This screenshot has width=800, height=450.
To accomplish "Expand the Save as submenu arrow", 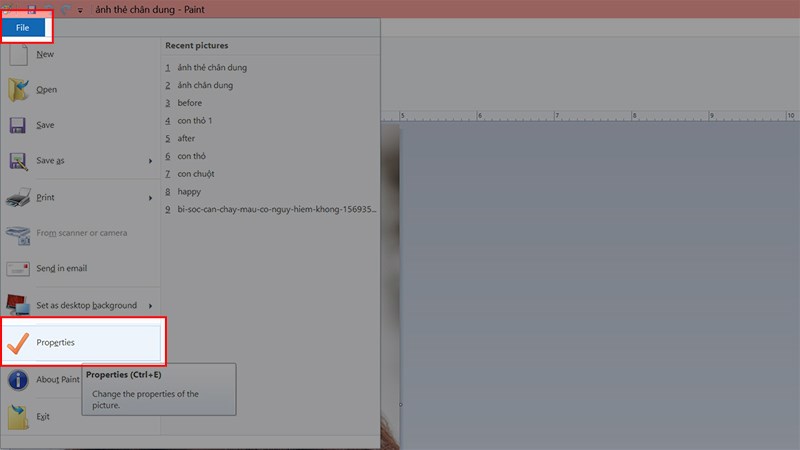I will click(151, 161).
